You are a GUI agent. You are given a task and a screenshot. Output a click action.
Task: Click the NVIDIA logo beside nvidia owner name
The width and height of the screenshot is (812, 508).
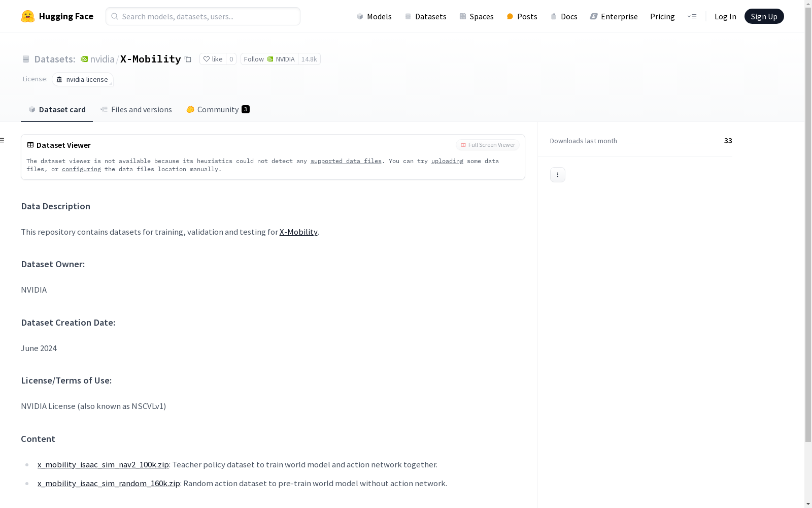84,59
